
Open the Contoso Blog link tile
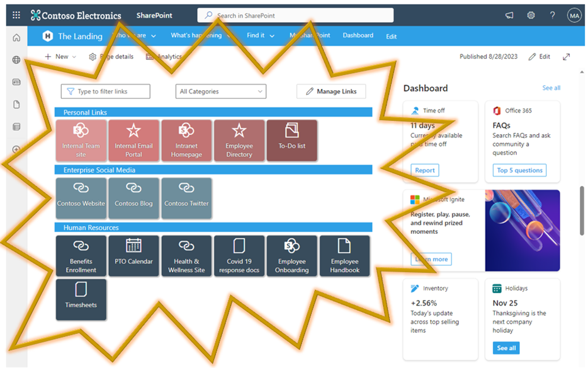tap(133, 198)
